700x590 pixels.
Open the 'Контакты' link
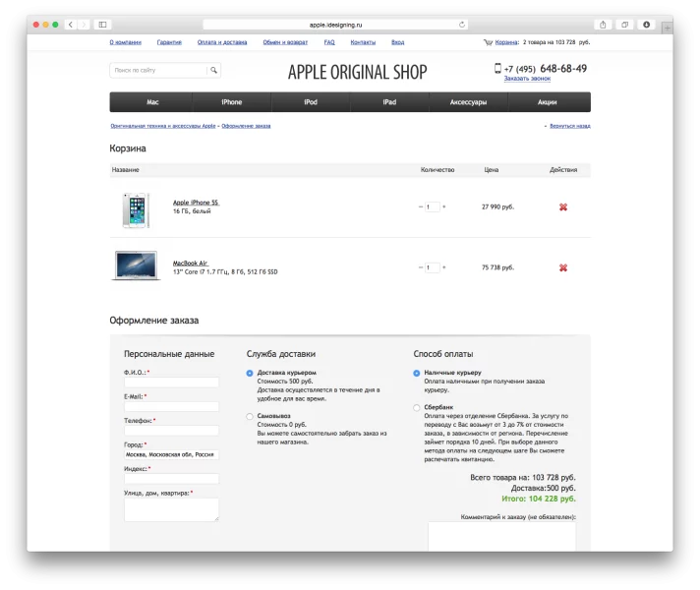(x=363, y=42)
